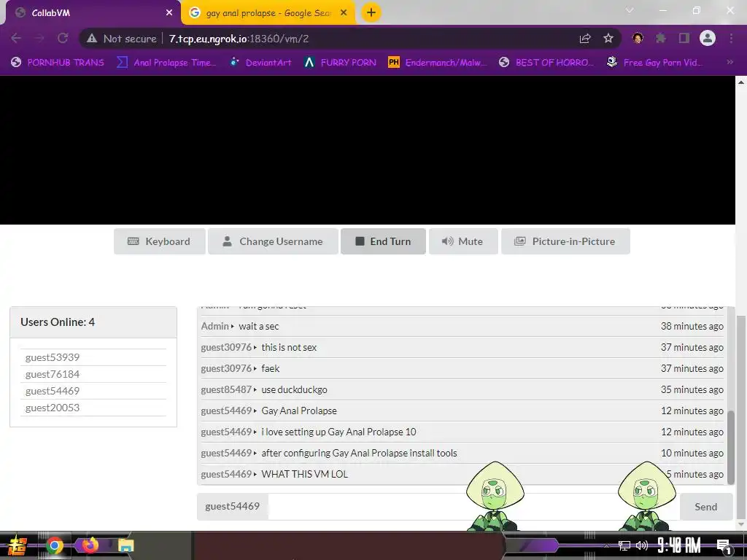
Task: Enable Picture-in-Picture mode
Action: click(x=565, y=241)
